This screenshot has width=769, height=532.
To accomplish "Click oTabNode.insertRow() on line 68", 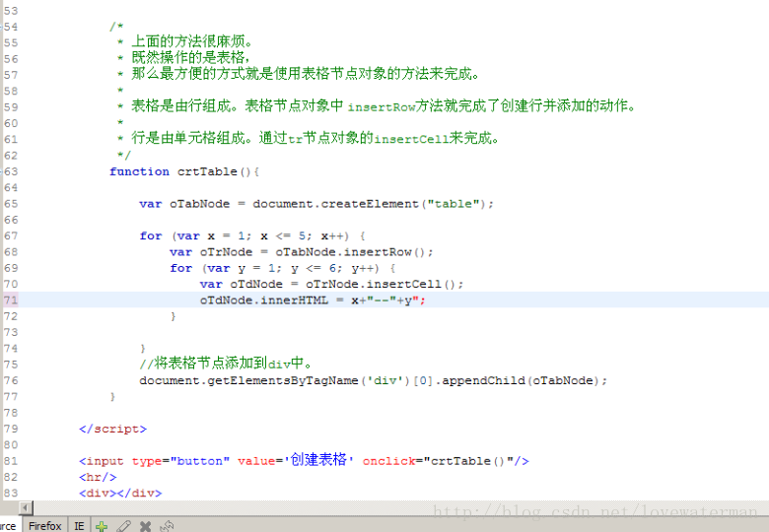I will tap(350, 252).
